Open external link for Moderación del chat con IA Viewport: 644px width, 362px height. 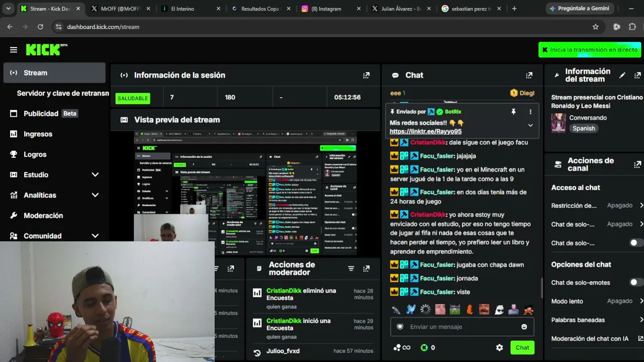coord(640,338)
